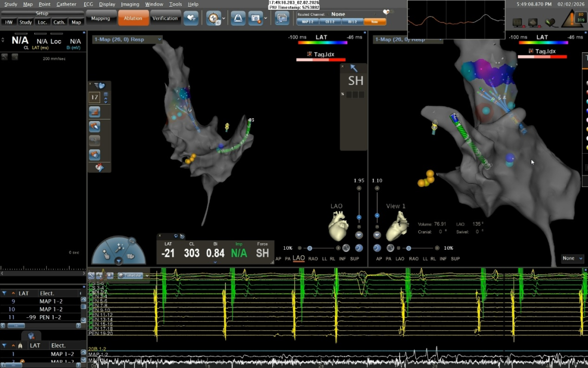Screen dimensions: 588x368
Task: Open the Catheter menu
Action: point(66,4)
